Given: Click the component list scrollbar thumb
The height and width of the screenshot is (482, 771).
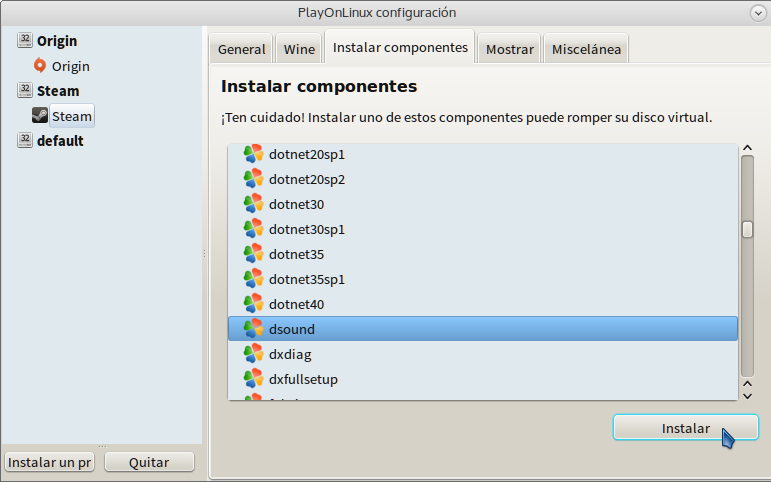Looking at the screenshot, I should [747, 229].
